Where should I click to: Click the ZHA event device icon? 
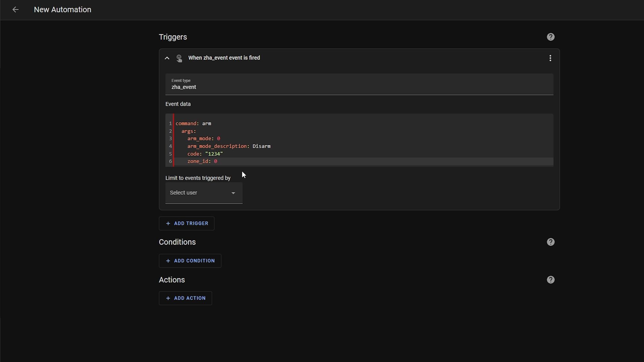[x=179, y=58]
